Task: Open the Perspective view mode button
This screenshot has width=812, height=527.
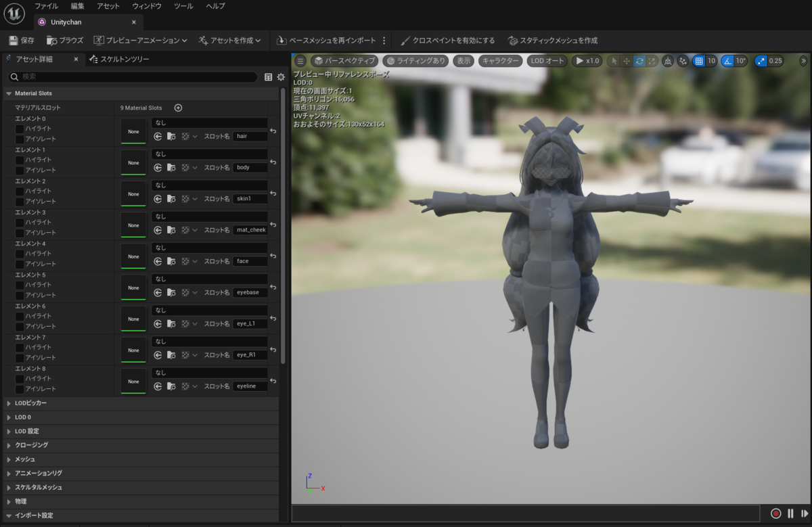Action: click(344, 61)
